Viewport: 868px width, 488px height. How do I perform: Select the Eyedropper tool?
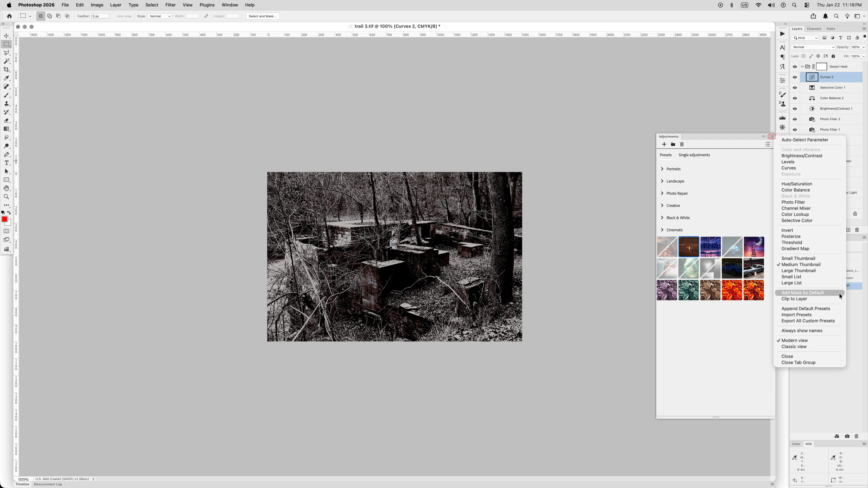[x=6, y=78]
